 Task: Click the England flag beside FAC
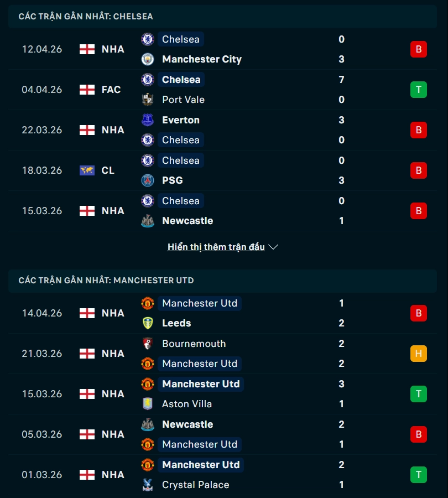click(87, 90)
